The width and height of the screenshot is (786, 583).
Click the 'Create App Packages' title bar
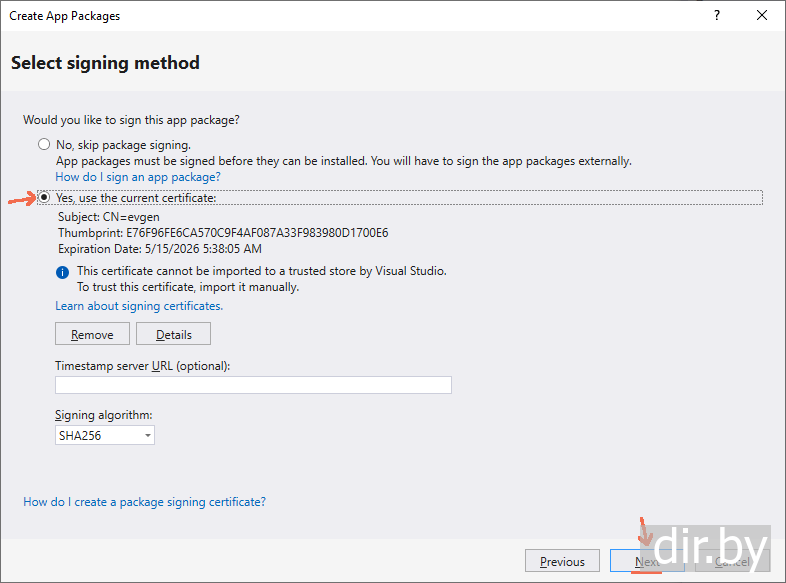[x=300, y=16]
